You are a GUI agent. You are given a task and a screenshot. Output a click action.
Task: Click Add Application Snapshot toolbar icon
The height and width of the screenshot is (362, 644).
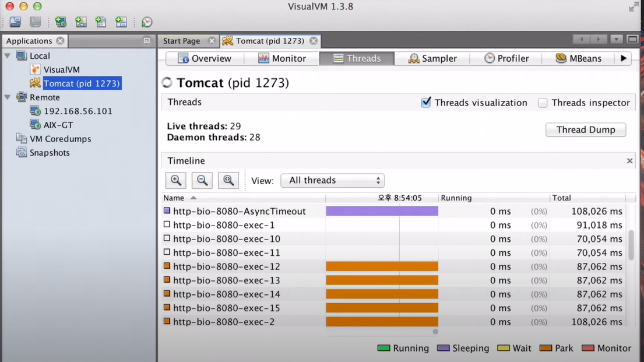click(x=121, y=22)
